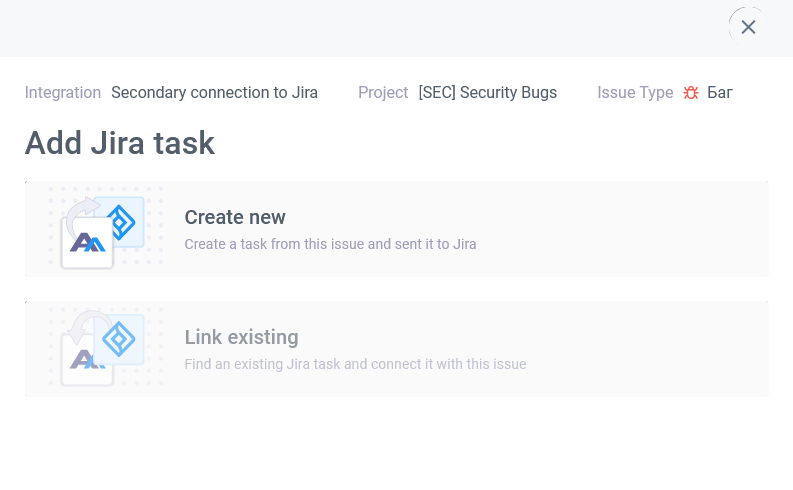The width and height of the screenshot is (793, 490).
Task: Click the Integration label
Action: click(63, 93)
